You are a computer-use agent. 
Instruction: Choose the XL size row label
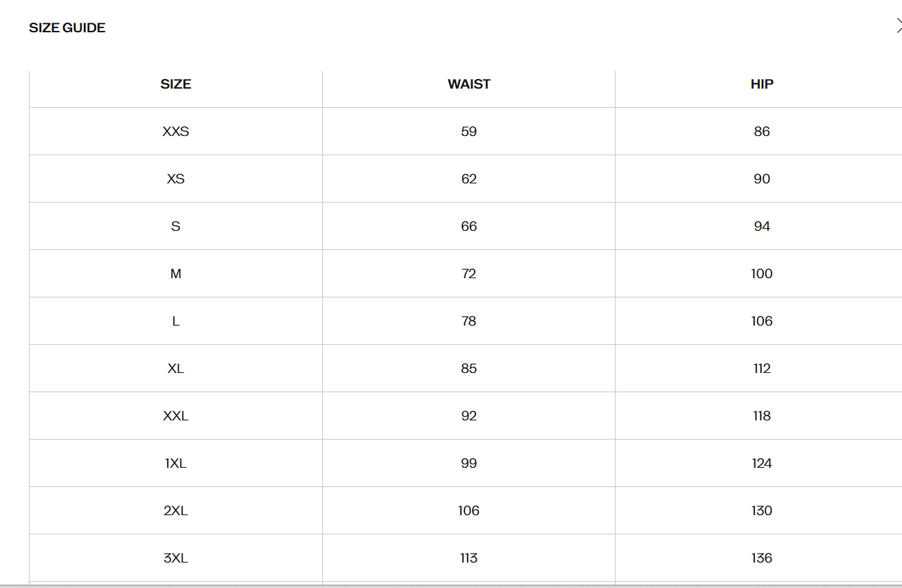coord(176,369)
